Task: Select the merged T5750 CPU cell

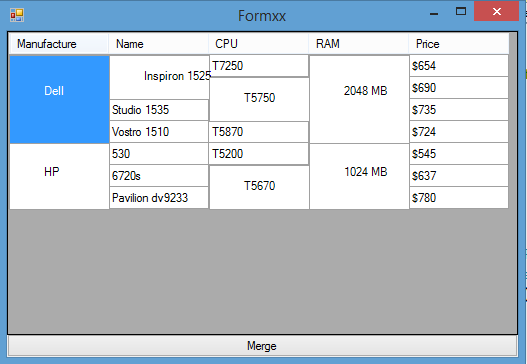Action: [259, 99]
